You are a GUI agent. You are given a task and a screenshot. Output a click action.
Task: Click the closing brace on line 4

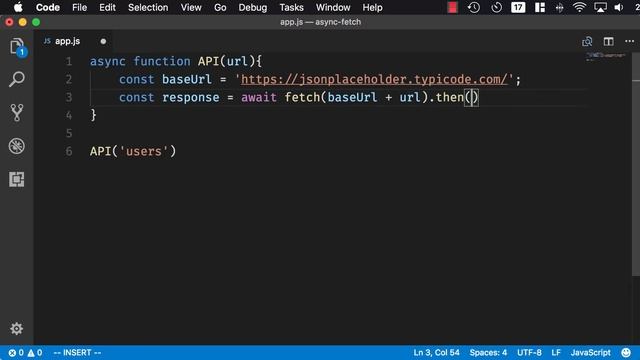93,115
